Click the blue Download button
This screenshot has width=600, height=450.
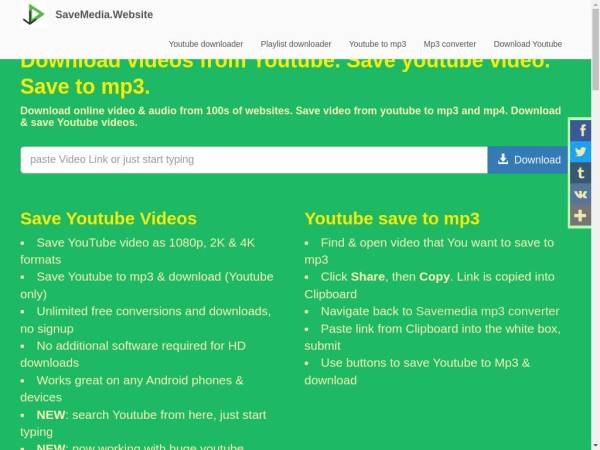point(528,160)
